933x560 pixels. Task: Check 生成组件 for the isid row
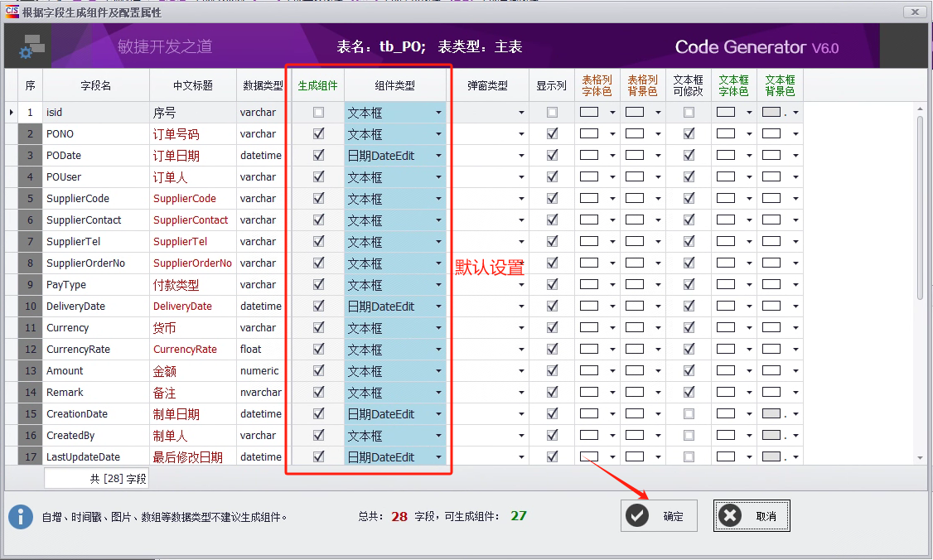click(318, 113)
